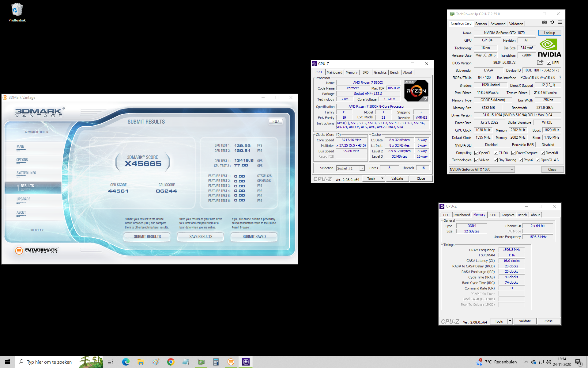The width and height of the screenshot is (588, 368).
Task: Open Task View on the taskbar
Action: pyautogui.click(x=110, y=362)
